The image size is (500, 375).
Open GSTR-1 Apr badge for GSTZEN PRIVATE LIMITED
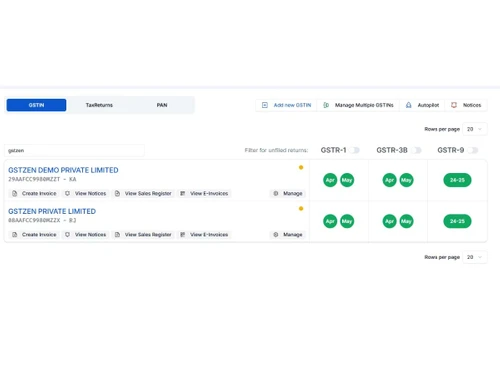tap(330, 221)
